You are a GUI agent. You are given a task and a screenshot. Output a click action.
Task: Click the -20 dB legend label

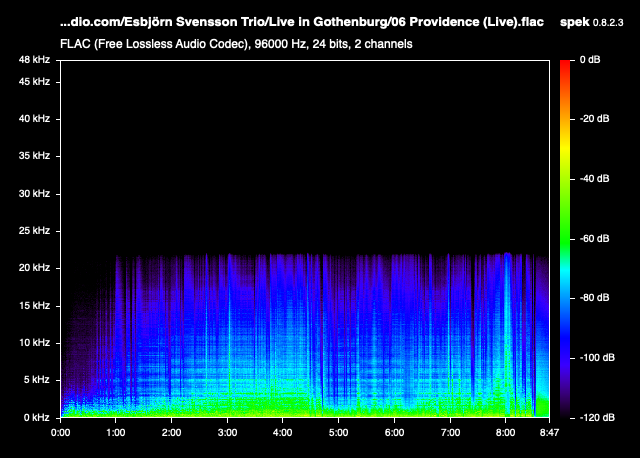click(595, 119)
